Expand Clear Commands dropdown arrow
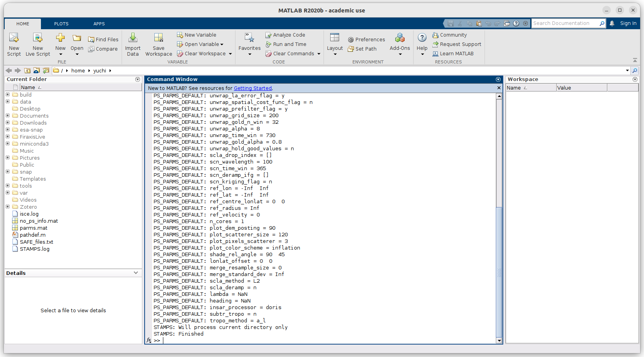Viewport: 644px width, 357px height. click(x=319, y=54)
